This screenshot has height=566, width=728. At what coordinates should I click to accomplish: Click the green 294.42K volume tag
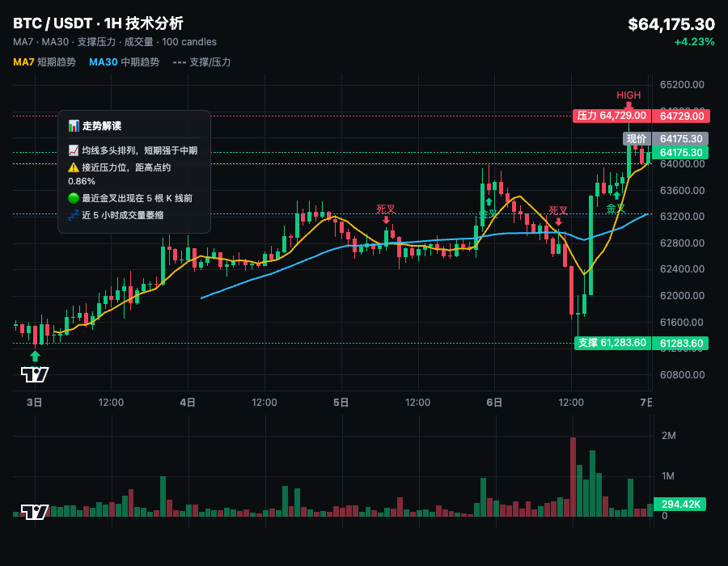click(679, 505)
